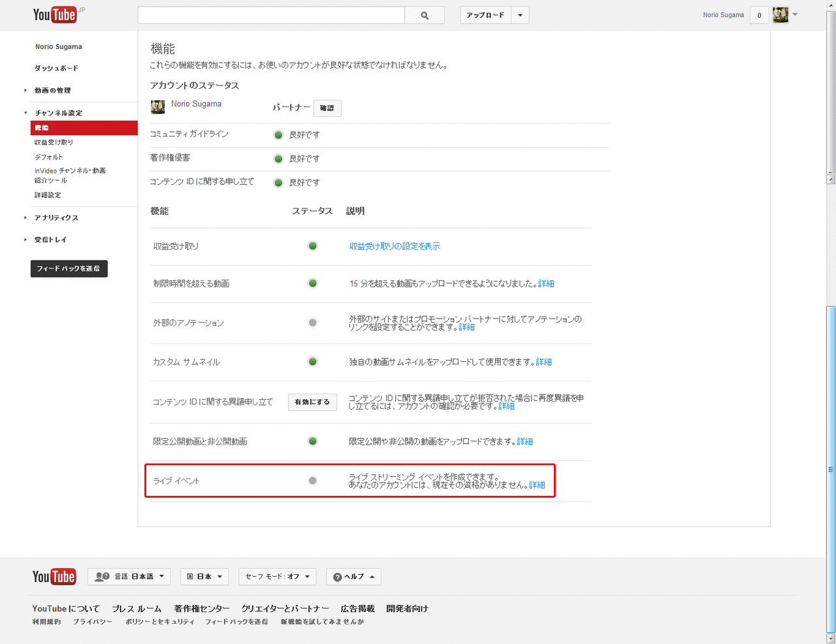The image size is (836, 644).
Task: Open 著作権センター footer link
Action: point(202,609)
